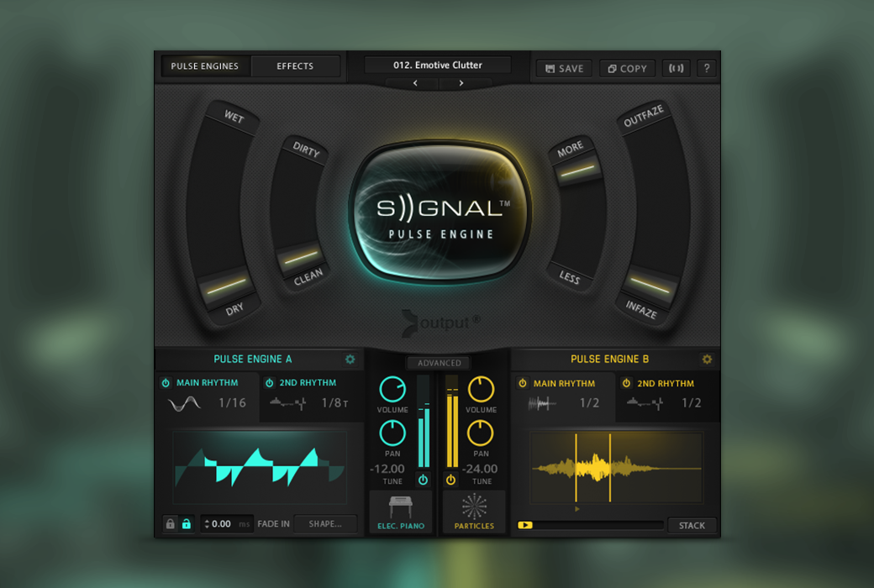
Task: Click the small looper position triangle marker
Action: tap(577, 509)
